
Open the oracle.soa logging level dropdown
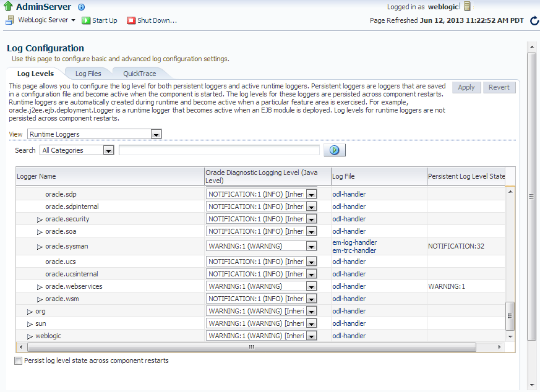click(311, 231)
